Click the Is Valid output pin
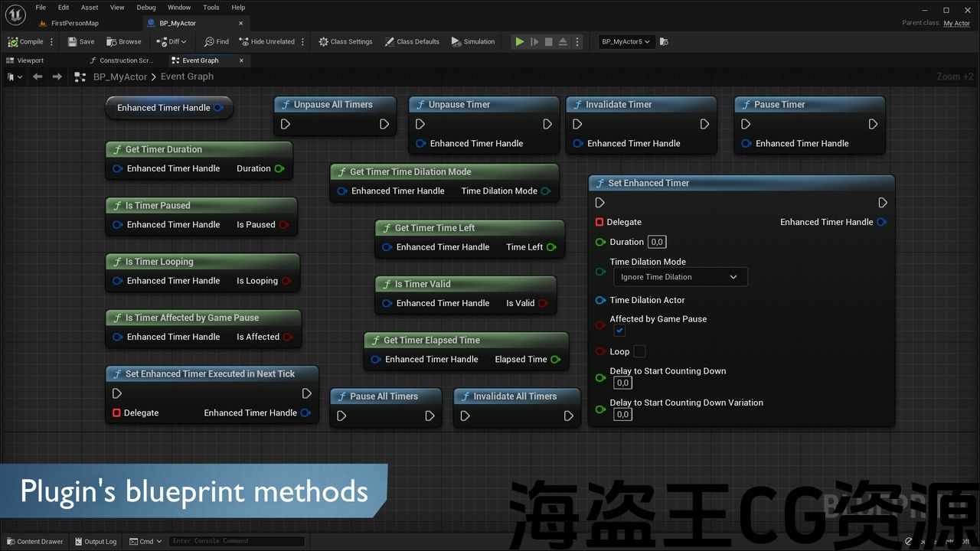 point(544,303)
